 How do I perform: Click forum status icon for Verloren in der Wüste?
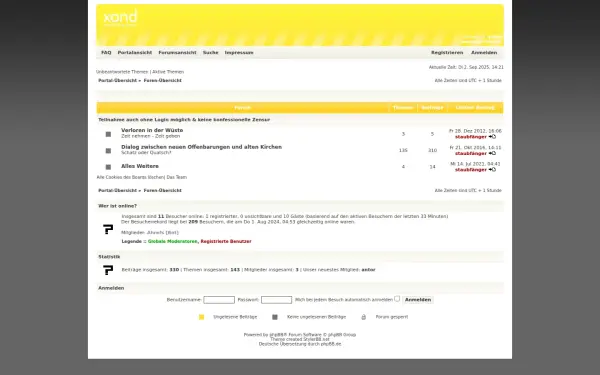108,134
